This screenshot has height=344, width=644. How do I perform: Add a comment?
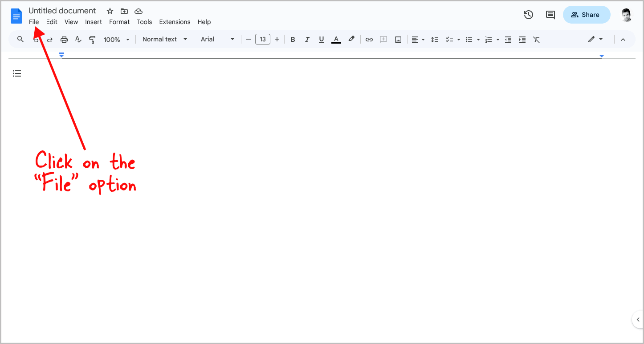[x=383, y=39]
